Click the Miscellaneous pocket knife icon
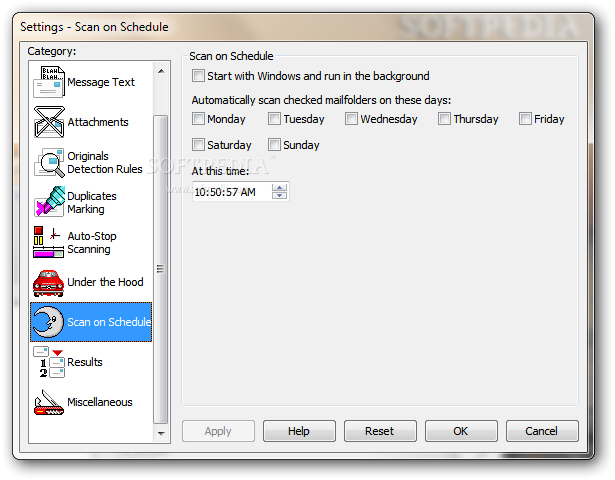Screen dimensions: 615x480 point(49,402)
